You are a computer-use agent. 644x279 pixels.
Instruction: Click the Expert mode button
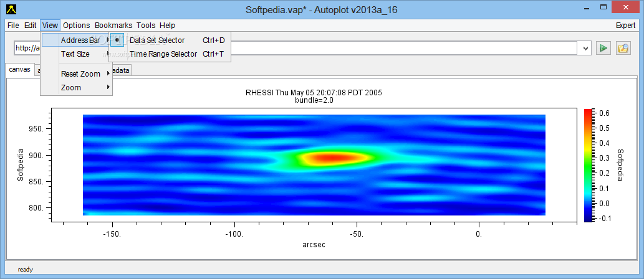coord(625,25)
